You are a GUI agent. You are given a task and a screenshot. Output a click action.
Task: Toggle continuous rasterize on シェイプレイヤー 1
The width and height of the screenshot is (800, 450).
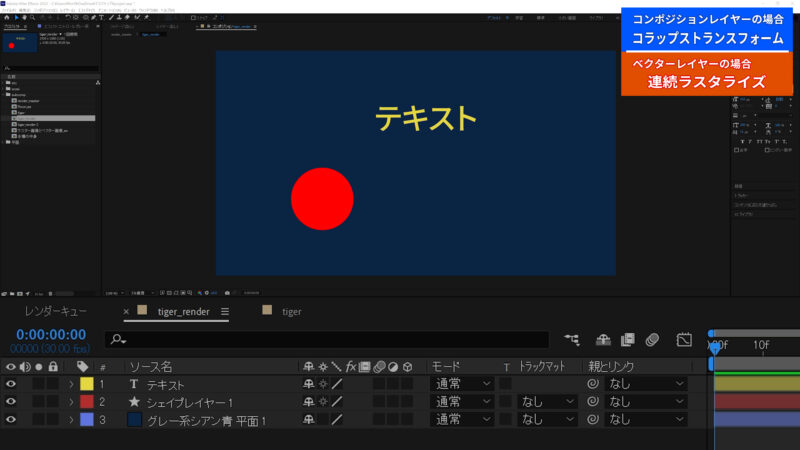323,402
